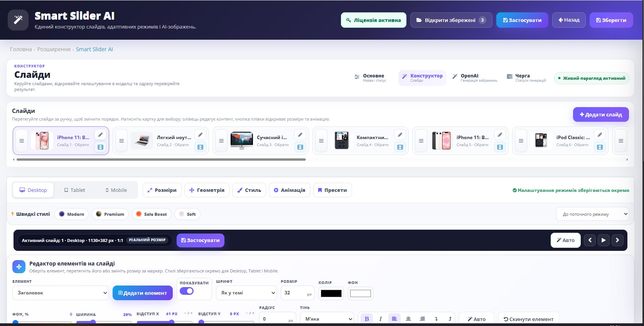This screenshot has width=644, height=326.
Task: Click the drag handle of slide 6
Action: (x=521, y=141)
